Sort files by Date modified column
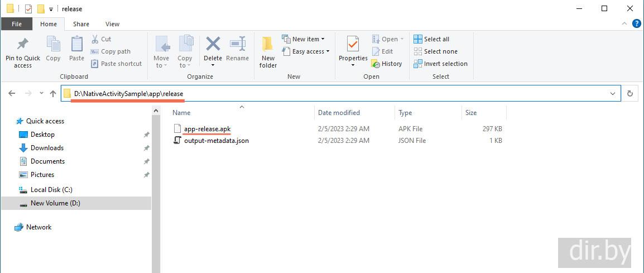 339,113
